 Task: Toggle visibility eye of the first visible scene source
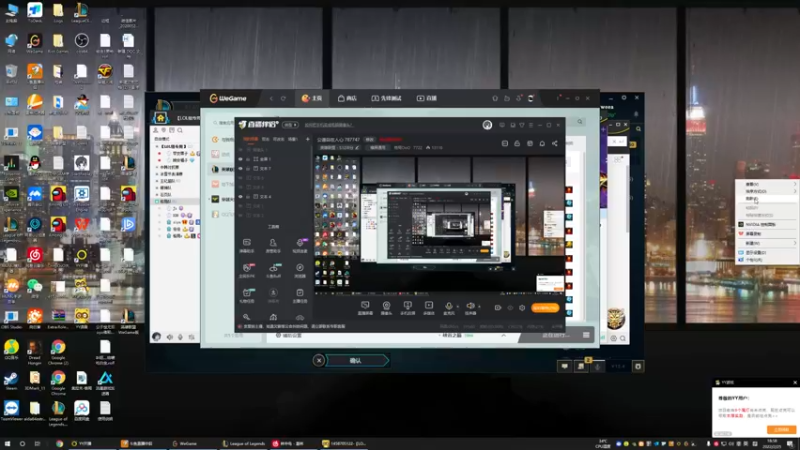pos(240,159)
